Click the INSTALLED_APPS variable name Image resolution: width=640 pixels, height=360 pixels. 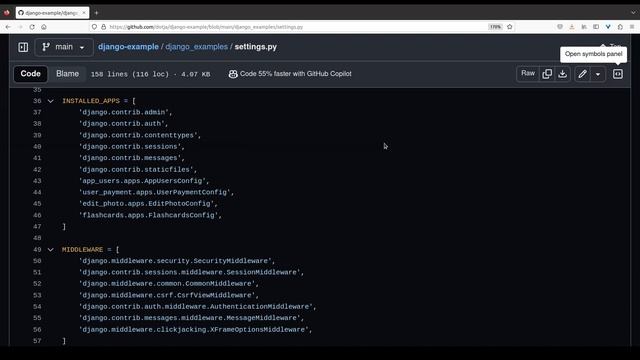coord(91,101)
